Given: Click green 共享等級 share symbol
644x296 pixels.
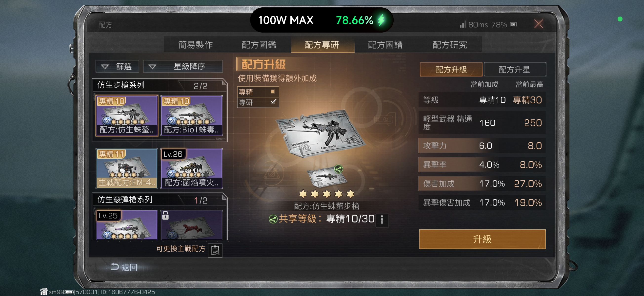Looking at the screenshot, I should click(x=273, y=219).
